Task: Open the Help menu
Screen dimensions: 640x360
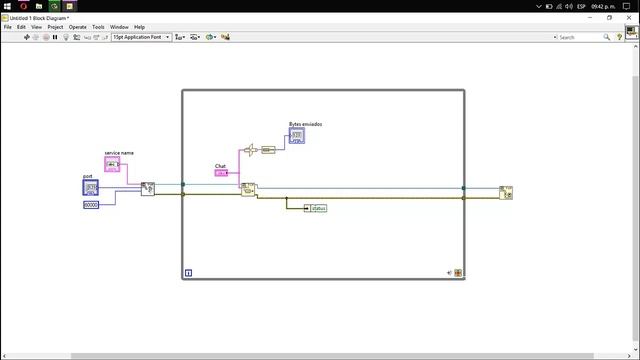Action: (140, 27)
